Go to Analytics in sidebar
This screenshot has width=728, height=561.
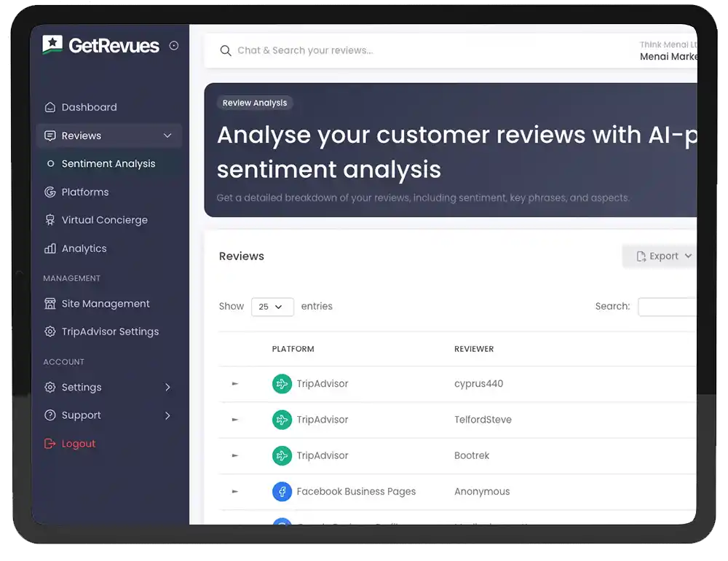pos(84,248)
